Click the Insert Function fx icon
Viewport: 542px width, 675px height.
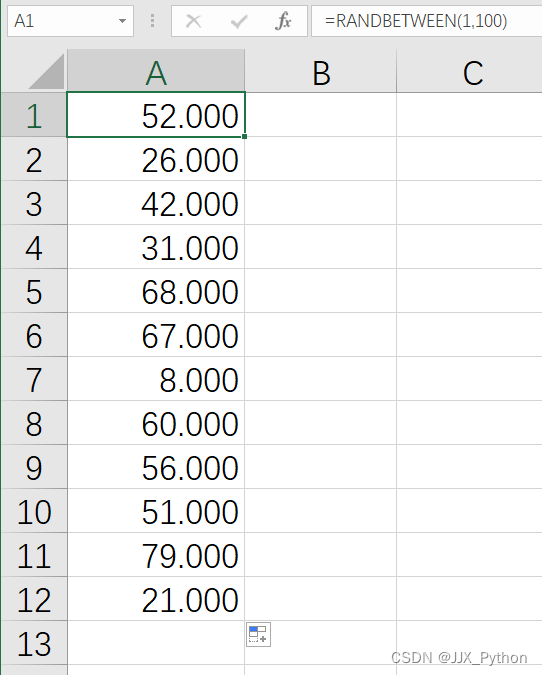pos(283,21)
